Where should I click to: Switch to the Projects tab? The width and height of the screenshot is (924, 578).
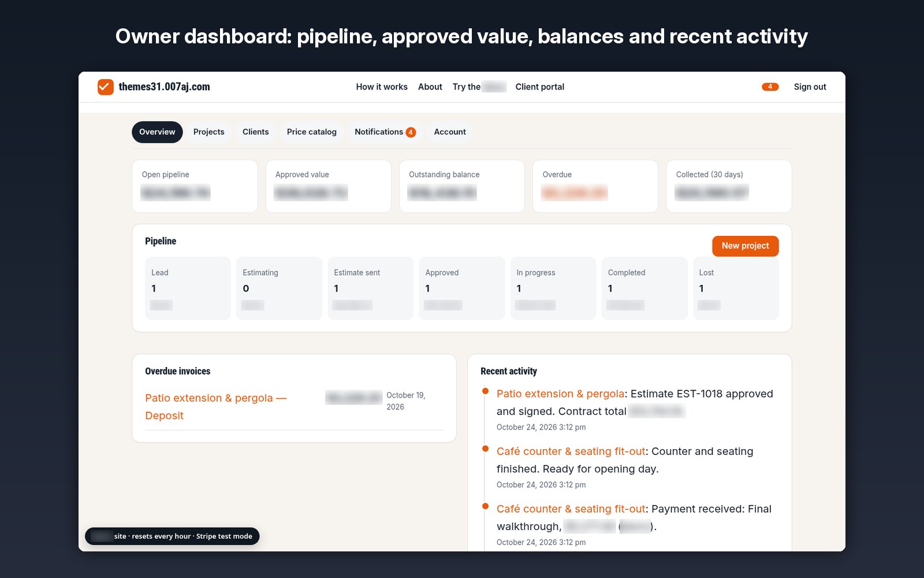208,132
